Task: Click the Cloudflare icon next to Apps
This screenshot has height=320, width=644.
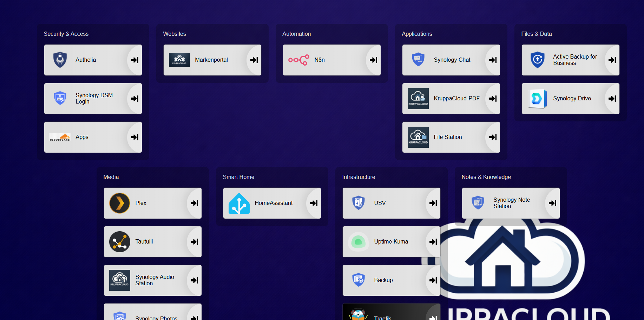Action: [x=60, y=137]
